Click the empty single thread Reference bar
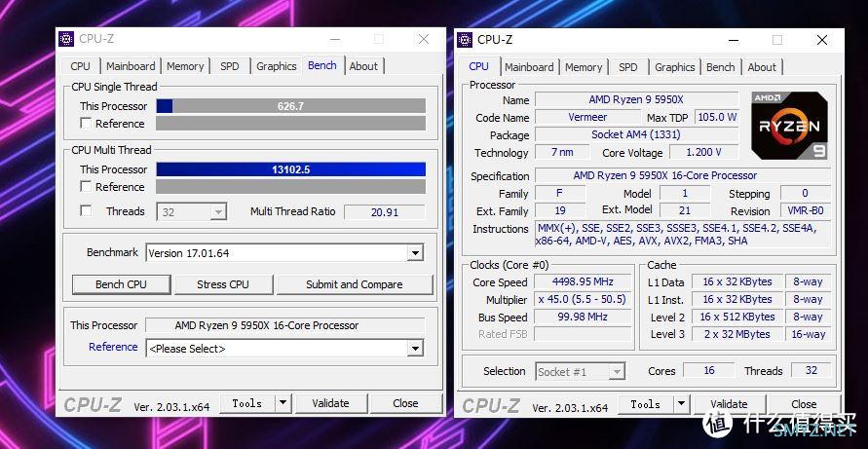Viewport: 868px width, 449px height. point(290,124)
